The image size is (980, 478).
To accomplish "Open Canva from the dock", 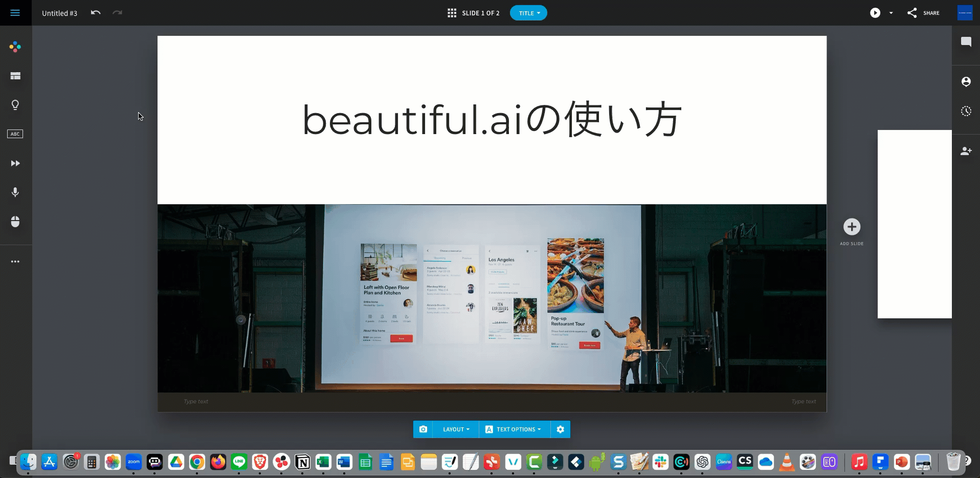I will point(724,462).
